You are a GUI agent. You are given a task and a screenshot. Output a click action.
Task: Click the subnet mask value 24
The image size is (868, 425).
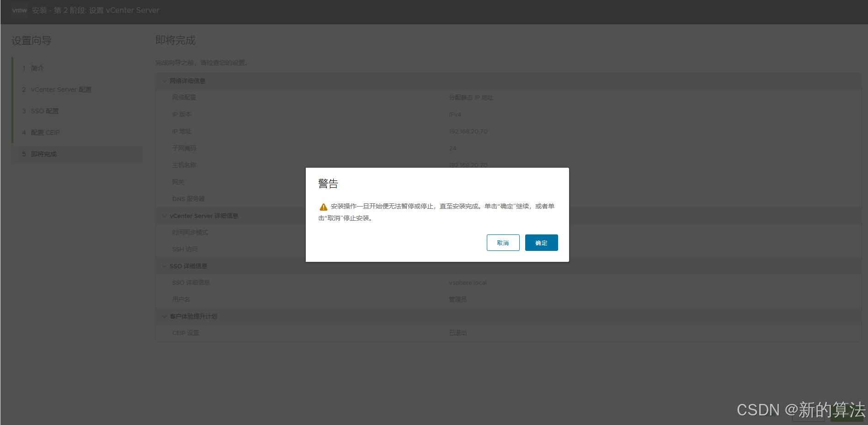[x=453, y=149]
